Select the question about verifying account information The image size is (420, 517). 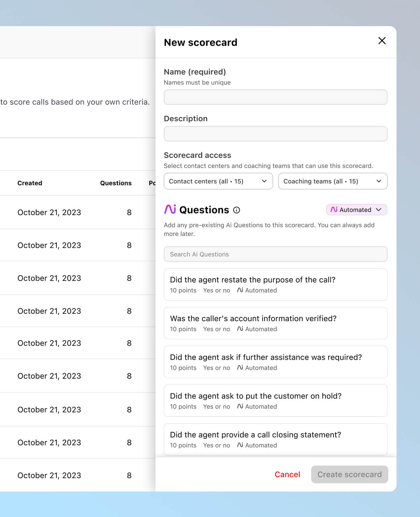[275, 323]
